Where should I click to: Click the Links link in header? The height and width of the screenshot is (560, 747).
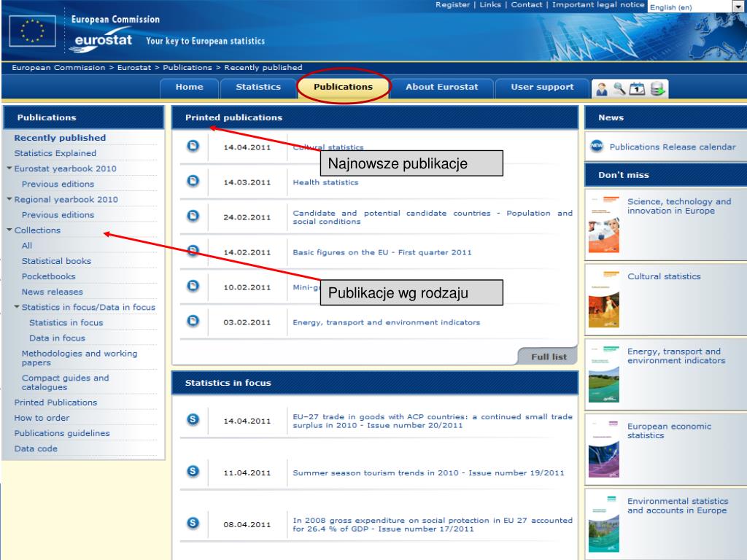(490, 5)
